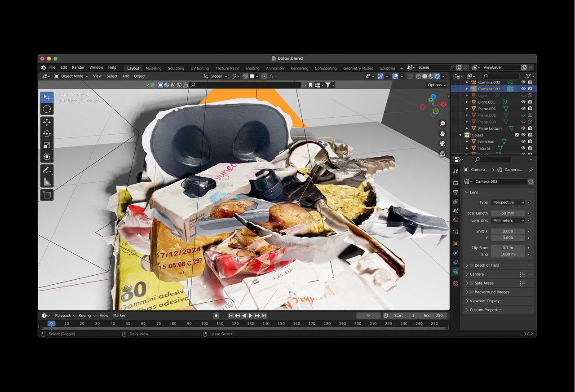Toggle camera view in viewport

pos(442,144)
